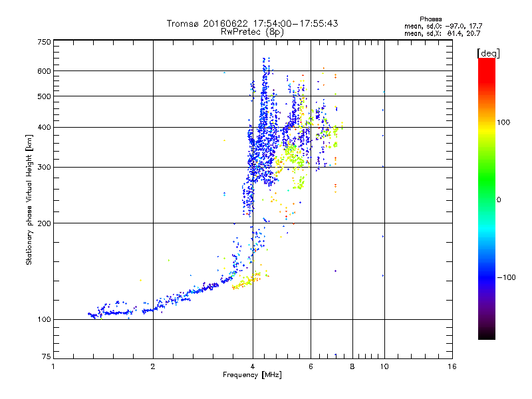This screenshot has height=399, width=532.
Task: Click x-axis tick label '4'
Action: point(253,366)
